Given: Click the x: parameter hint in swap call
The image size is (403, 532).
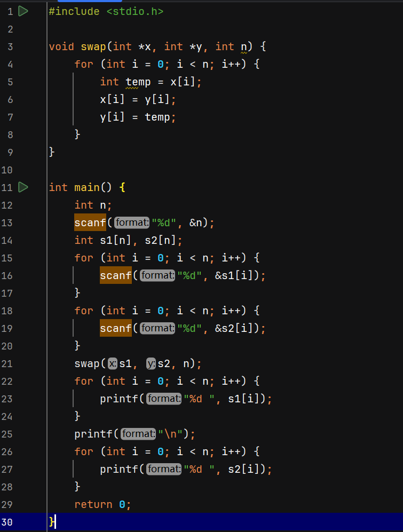Looking at the screenshot, I should coord(112,364).
